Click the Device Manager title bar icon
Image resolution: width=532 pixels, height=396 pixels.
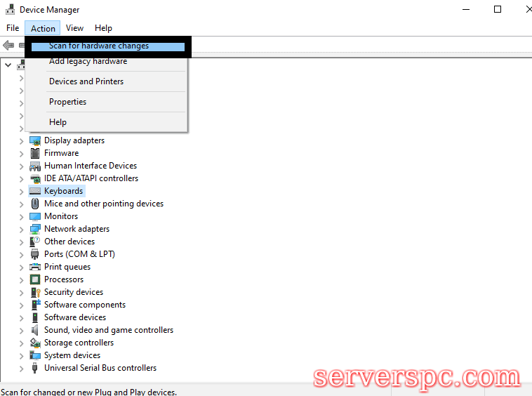10,10
